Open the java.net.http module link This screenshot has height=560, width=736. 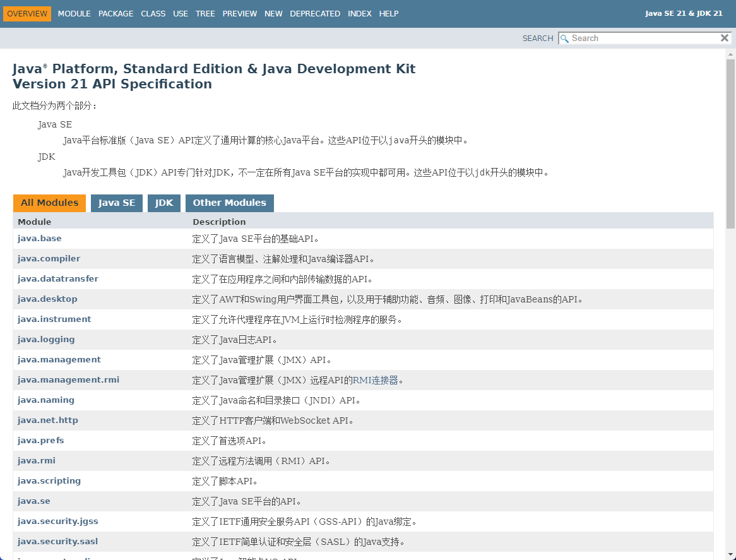48,420
